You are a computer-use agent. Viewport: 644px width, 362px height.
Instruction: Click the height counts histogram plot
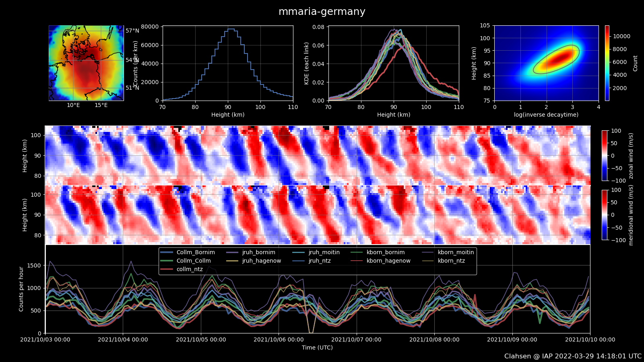[228, 63]
